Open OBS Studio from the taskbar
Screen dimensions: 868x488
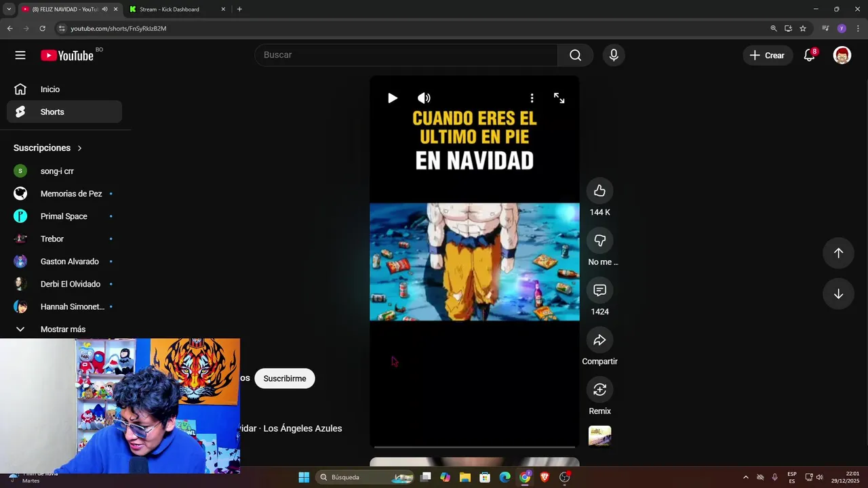pos(565,477)
